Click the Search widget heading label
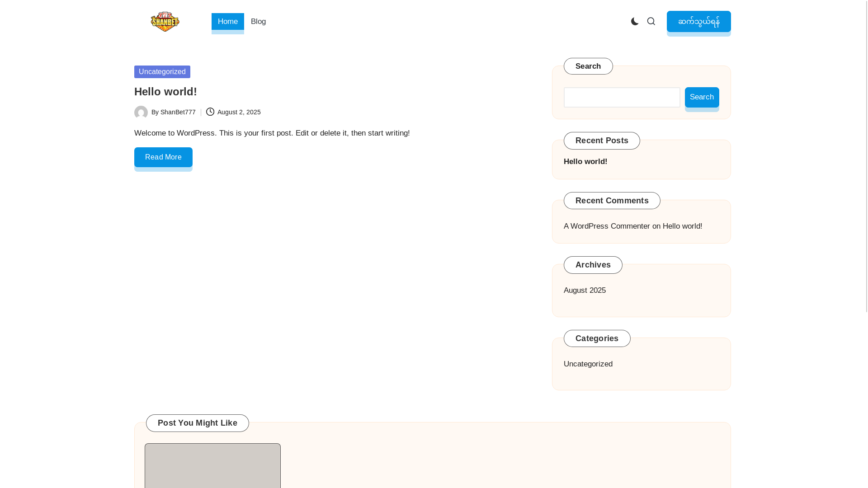This screenshot has height=488, width=868. 588,66
